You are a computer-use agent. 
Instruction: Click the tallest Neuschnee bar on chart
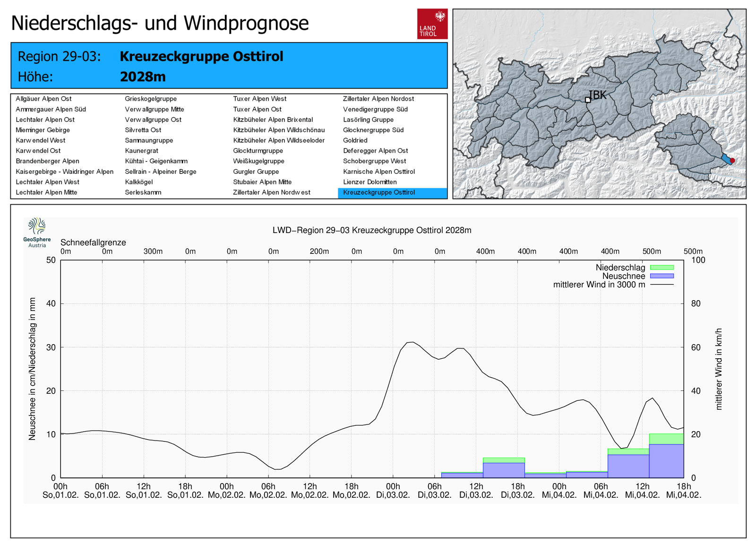666,461
